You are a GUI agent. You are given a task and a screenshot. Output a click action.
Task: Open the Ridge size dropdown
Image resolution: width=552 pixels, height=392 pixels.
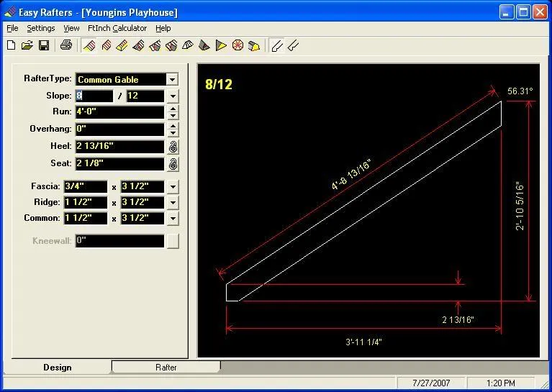(x=173, y=202)
